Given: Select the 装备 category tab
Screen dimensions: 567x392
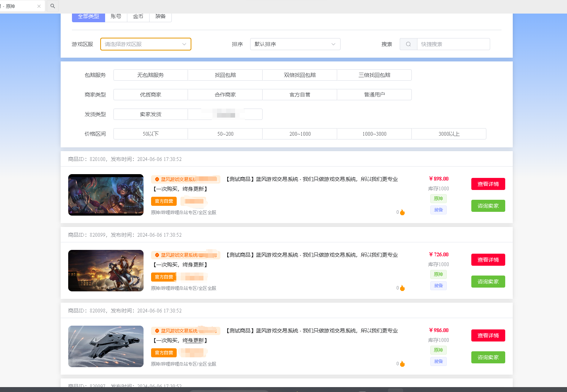Looking at the screenshot, I should 160,17.
